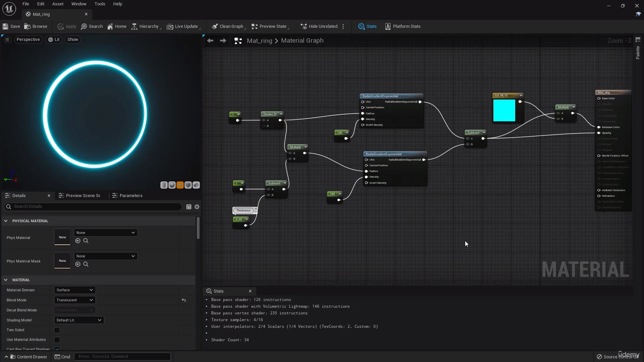This screenshot has width=644, height=362.
Task: Open the Details panel settings gear
Action: pyautogui.click(x=197, y=207)
